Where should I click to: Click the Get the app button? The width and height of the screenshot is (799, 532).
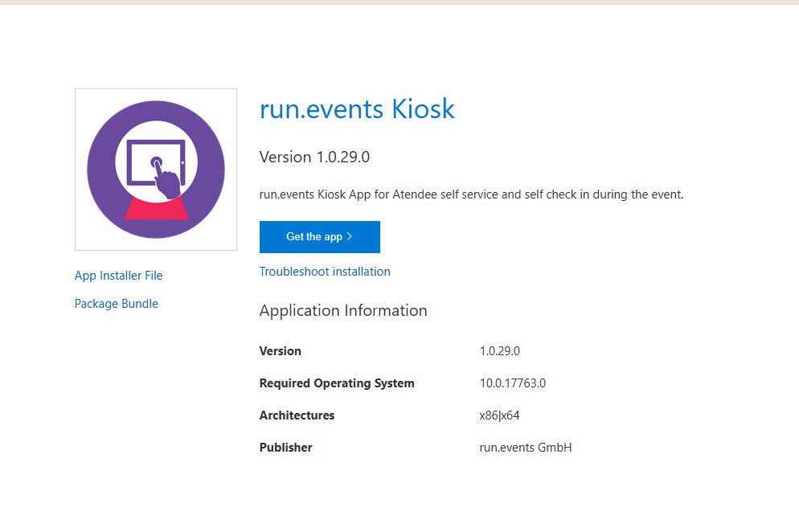(x=319, y=237)
